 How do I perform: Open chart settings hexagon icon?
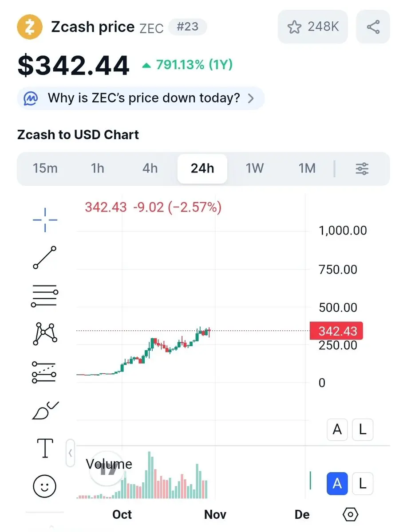pyautogui.click(x=351, y=514)
